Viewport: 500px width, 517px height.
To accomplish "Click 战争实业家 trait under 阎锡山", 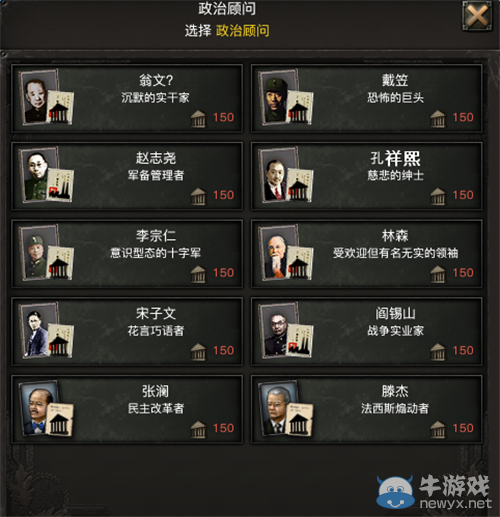I will click(395, 331).
